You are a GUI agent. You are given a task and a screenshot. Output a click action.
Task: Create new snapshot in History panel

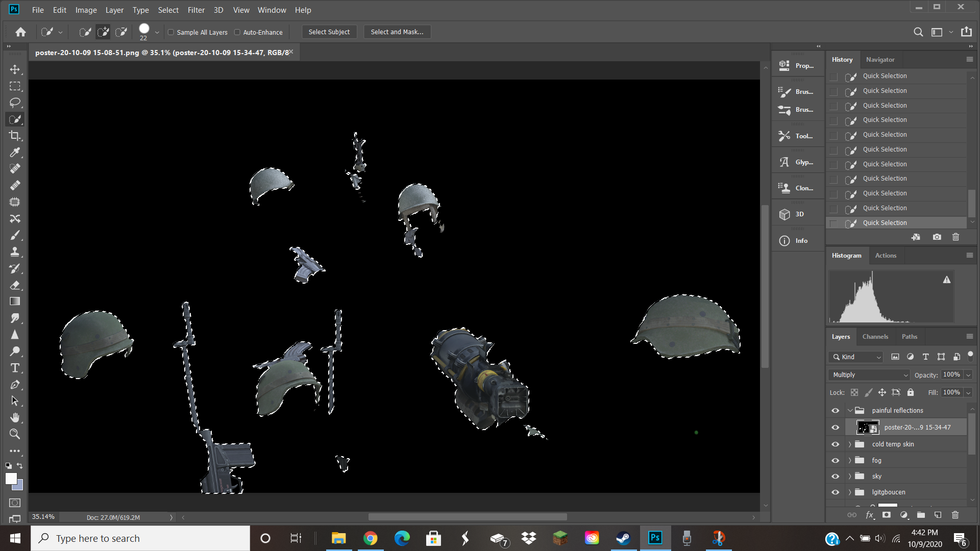(937, 237)
